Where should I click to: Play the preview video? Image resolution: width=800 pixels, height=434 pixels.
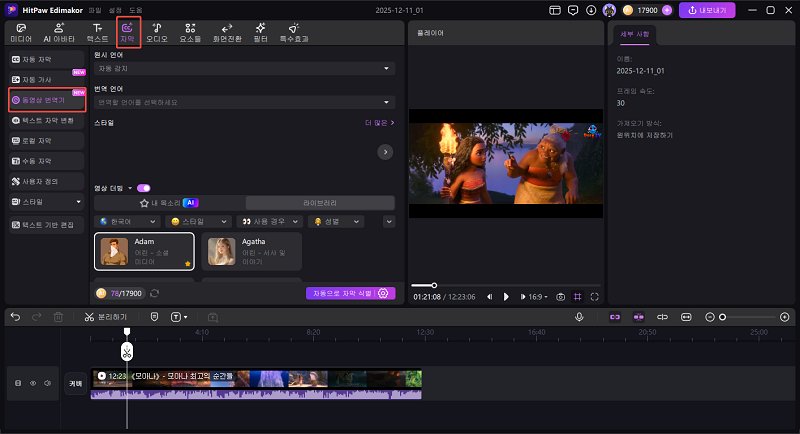pos(506,297)
